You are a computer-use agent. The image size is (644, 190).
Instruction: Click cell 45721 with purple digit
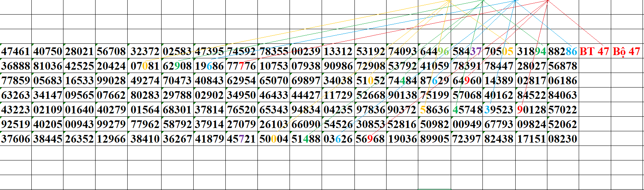241,139
